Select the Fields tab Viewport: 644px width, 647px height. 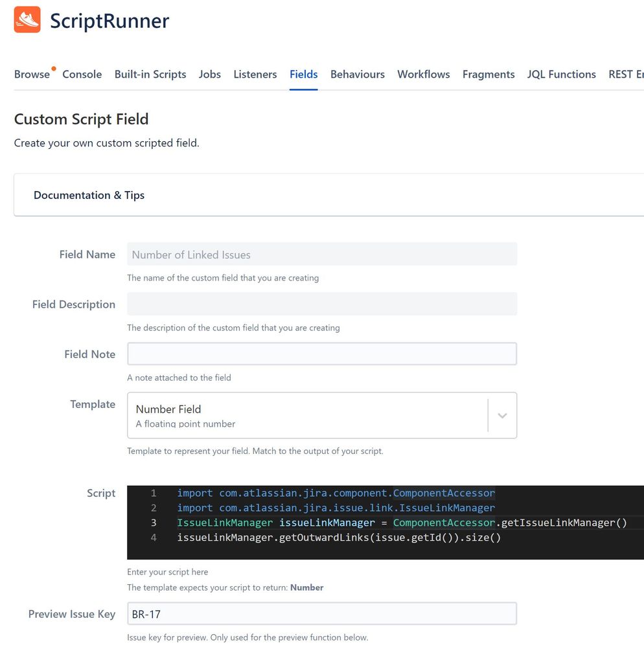[303, 74]
